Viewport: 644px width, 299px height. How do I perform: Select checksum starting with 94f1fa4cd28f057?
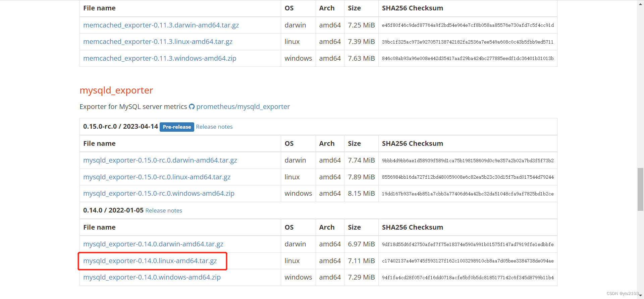[x=468, y=278]
